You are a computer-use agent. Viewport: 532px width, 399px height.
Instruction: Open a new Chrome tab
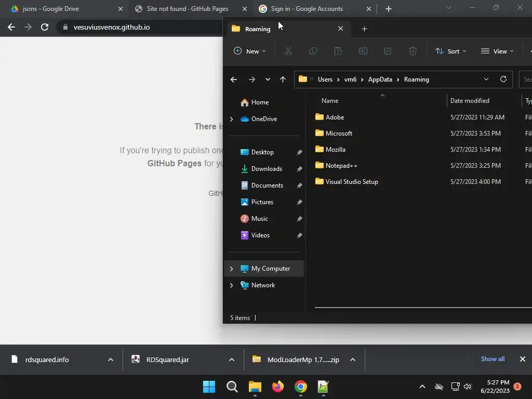click(x=389, y=9)
